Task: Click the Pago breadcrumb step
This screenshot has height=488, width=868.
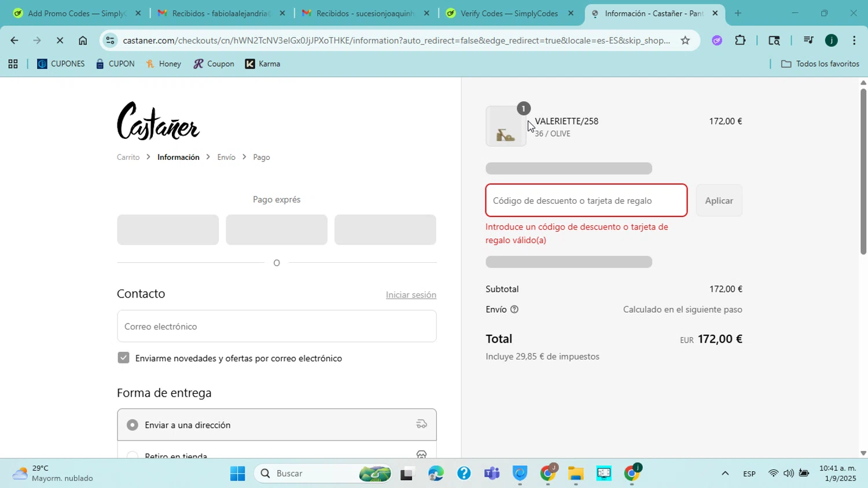Action: pos(262,157)
